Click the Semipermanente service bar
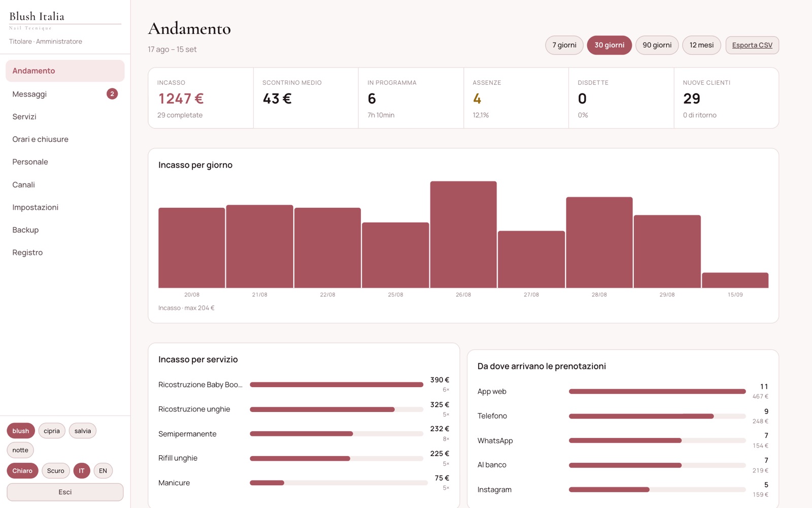 (x=336, y=434)
